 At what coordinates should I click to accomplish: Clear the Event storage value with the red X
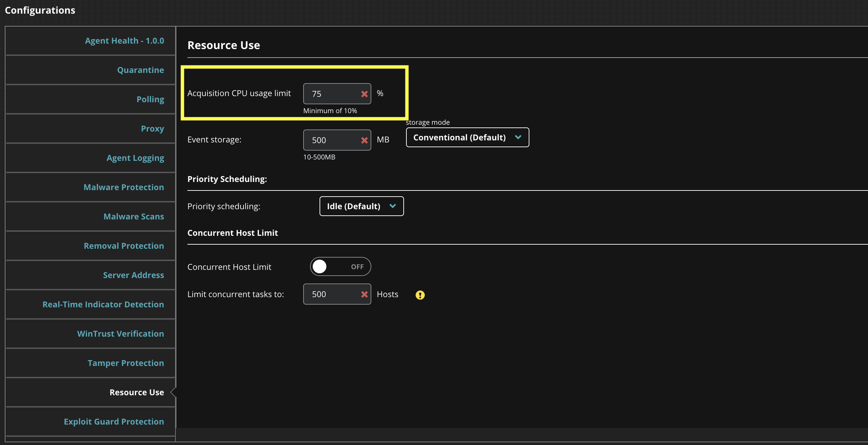point(364,140)
